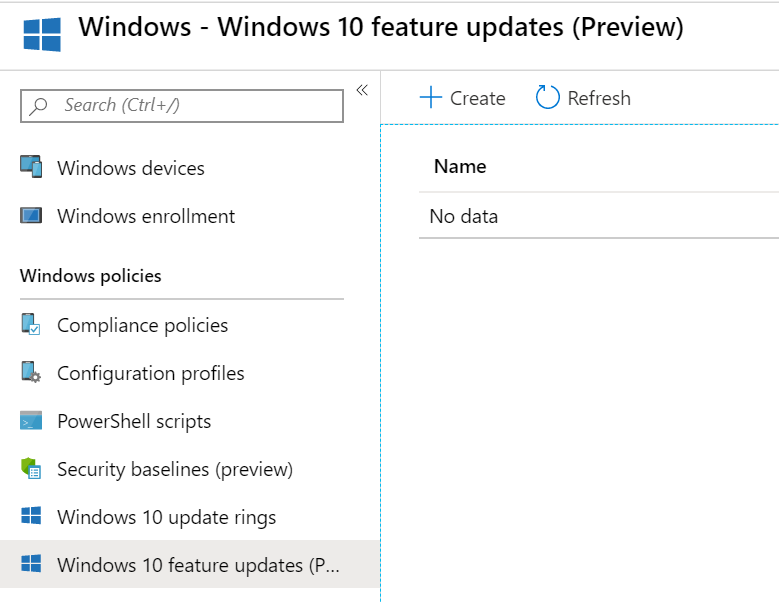Click the Compliance policies icon
Screen dimensions: 779x602
[31, 325]
